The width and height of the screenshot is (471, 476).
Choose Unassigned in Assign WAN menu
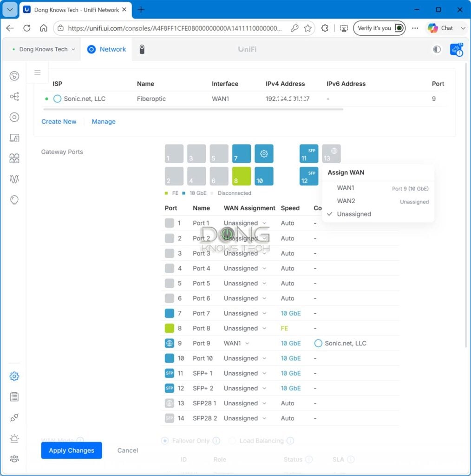(x=378, y=214)
